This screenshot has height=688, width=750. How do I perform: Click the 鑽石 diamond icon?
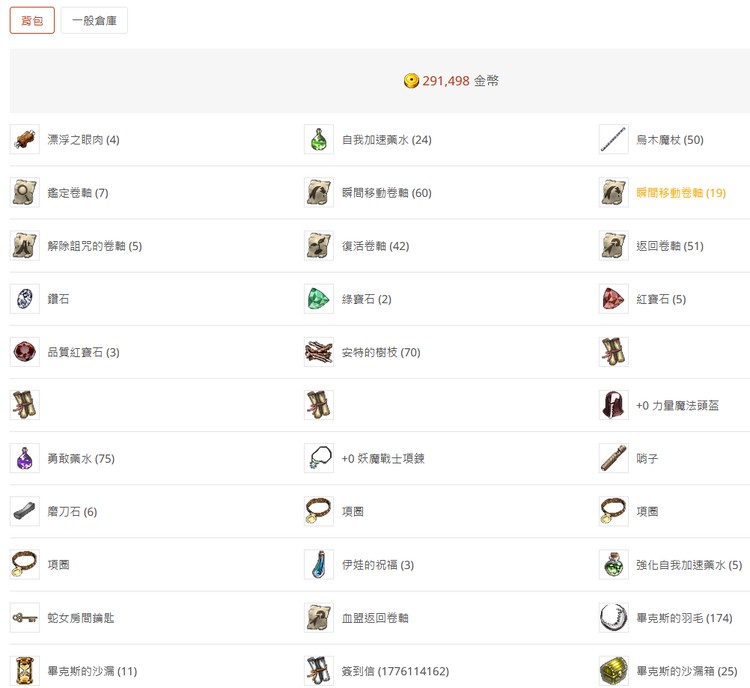[x=25, y=299]
